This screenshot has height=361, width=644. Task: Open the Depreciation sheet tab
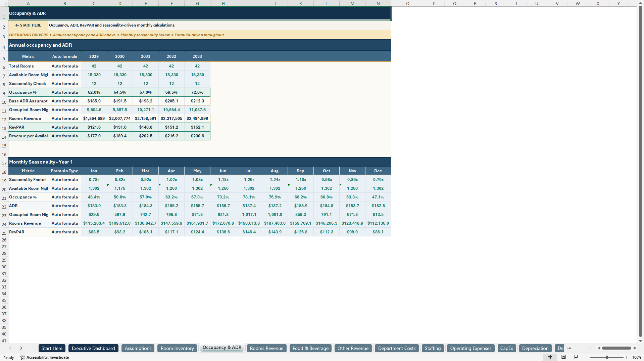(535, 348)
